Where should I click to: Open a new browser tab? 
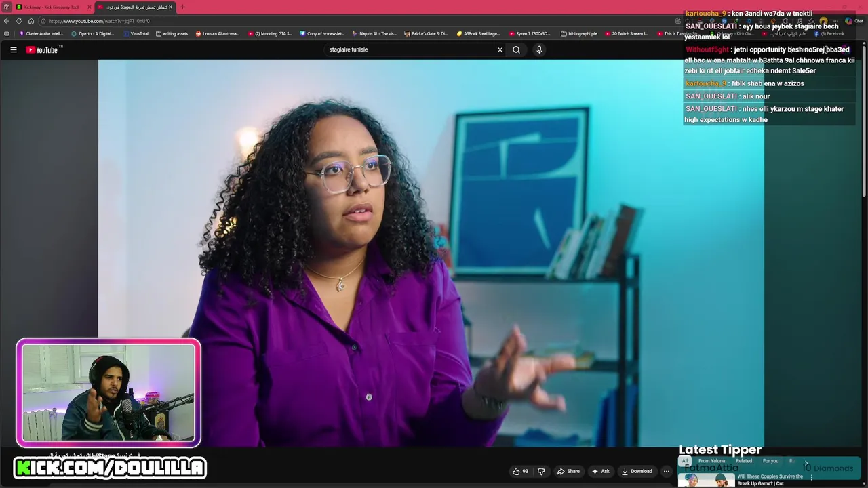pyautogui.click(x=182, y=7)
